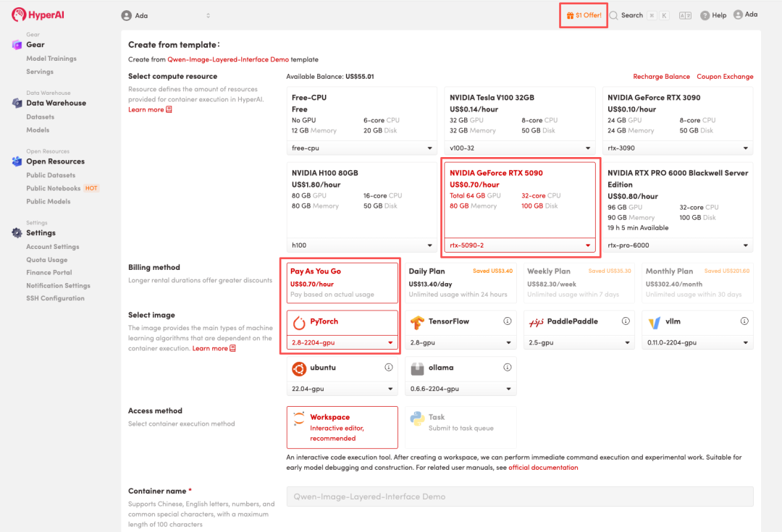Image resolution: width=782 pixels, height=532 pixels.
Task: Choose the Task access method
Action: click(461, 427)
